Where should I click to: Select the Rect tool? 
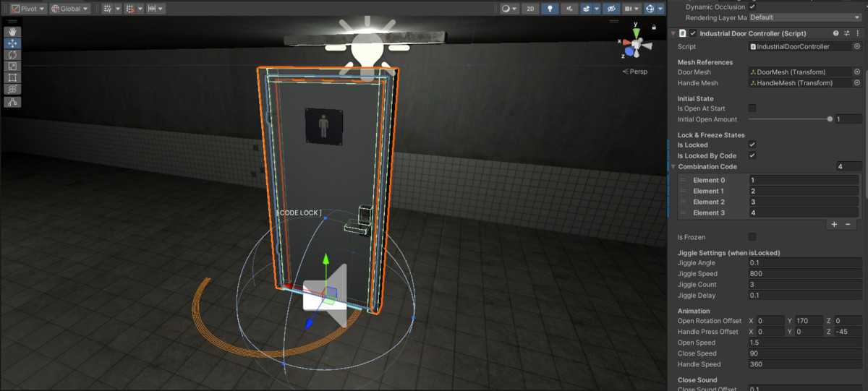pyautogui.click(x=13, y=78)
